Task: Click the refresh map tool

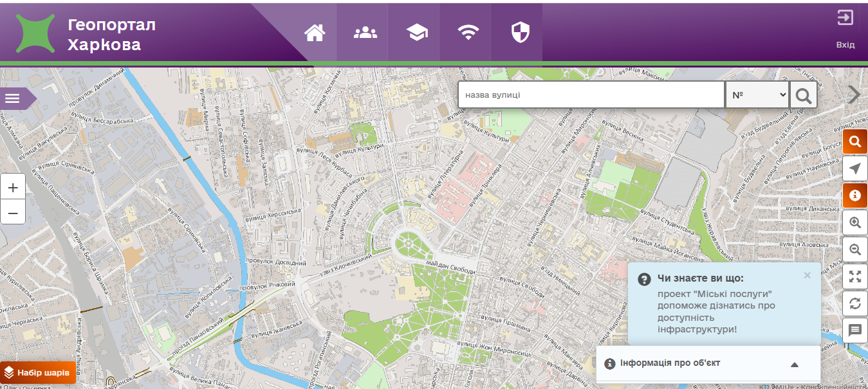Action: click(855, 303)
